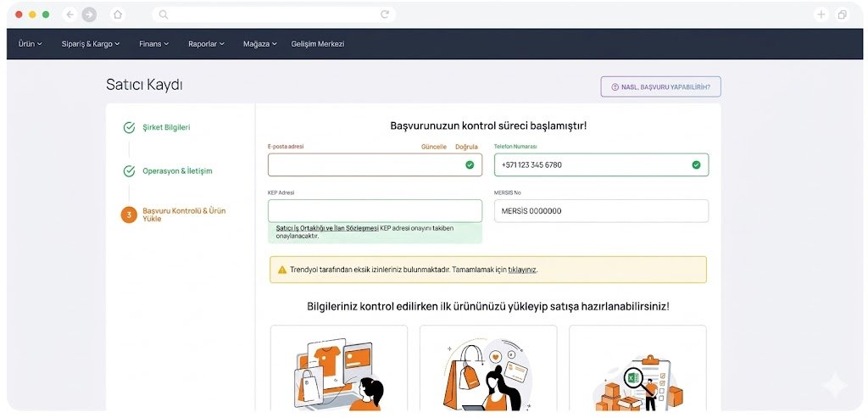Expand the Finans dropdown menu
Image resolution: width=868 pixels, height=418 pixels.
(154, 44)
